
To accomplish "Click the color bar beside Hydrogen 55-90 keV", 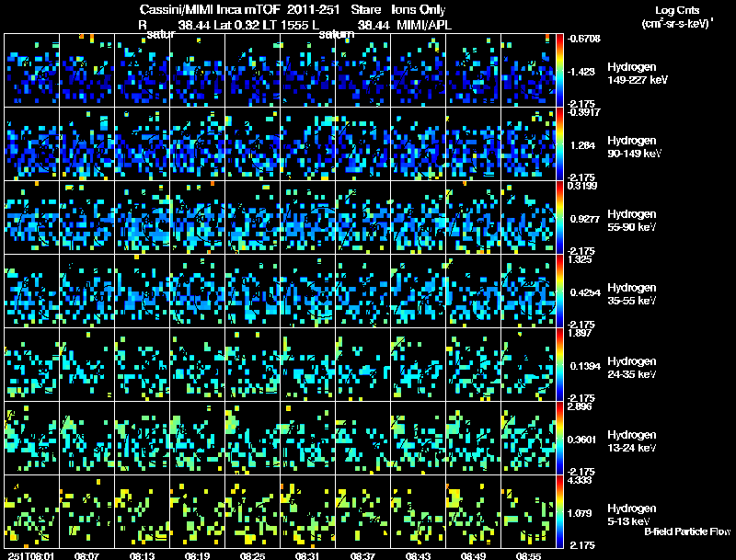I will 559,218.
